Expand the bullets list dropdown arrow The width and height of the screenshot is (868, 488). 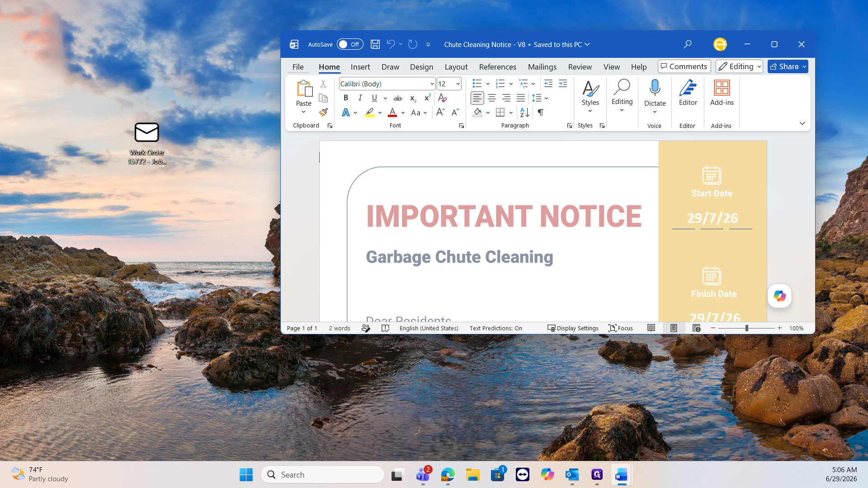pyautogui.click(x=488, y=84)
